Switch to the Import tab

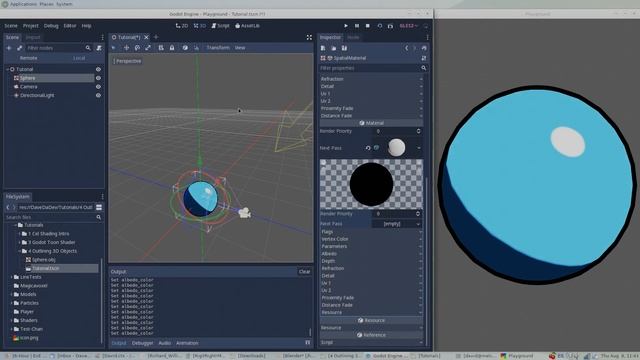pyautogui.click(x=33, y=37)
